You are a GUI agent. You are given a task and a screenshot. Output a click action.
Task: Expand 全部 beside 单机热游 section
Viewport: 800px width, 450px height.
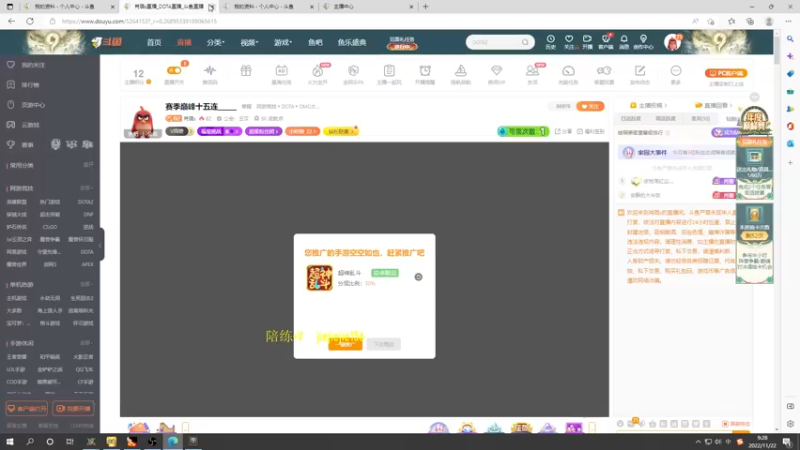tap(86, 284)
